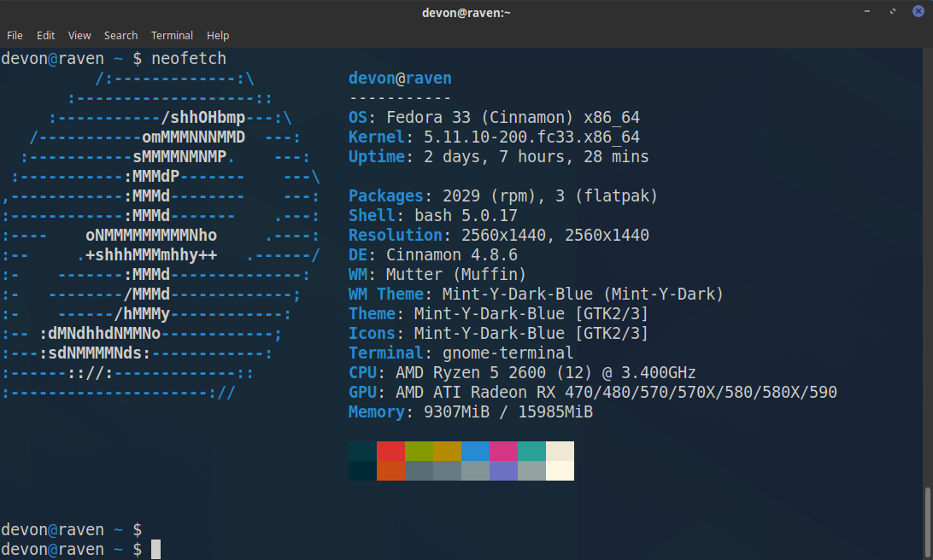Click the "devon@raven:~" window title
The width and height of the screenshot is (933, 560).
click(x=466, y=13)
